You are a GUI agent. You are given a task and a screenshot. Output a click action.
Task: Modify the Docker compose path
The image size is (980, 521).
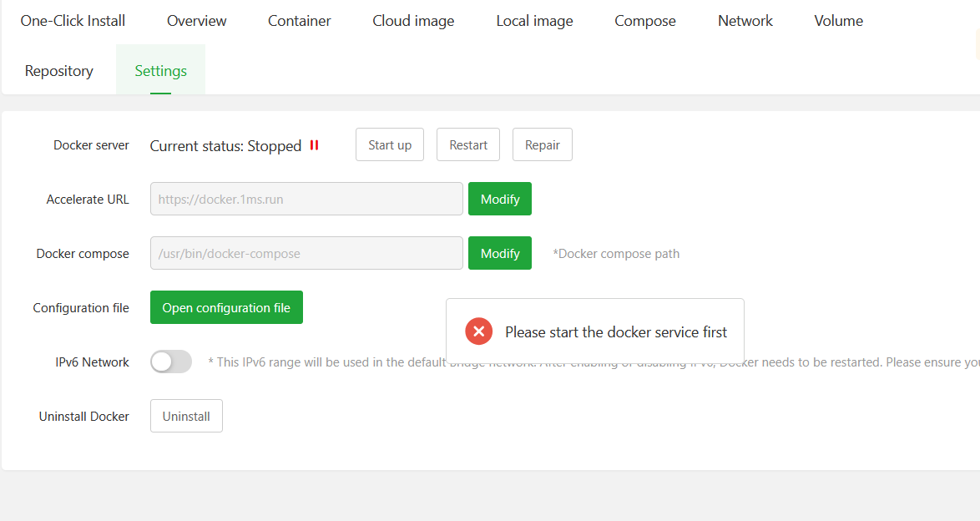tap(500, 253)
